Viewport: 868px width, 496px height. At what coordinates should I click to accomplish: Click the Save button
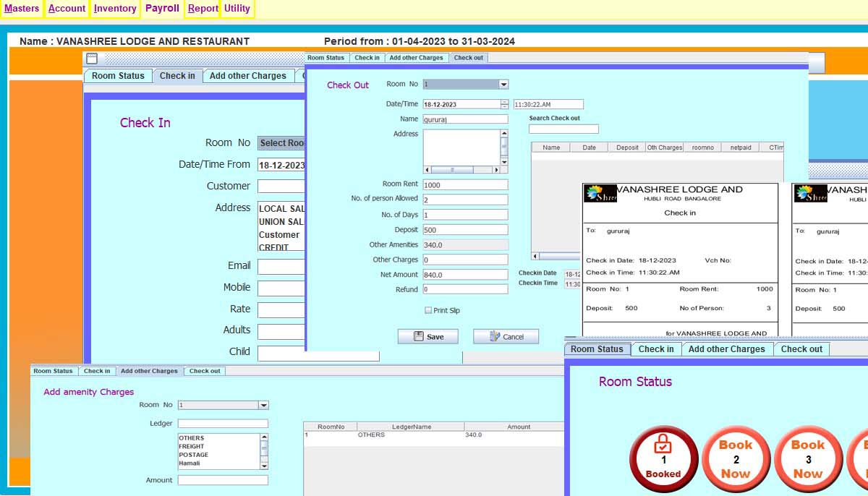point(427,336)
